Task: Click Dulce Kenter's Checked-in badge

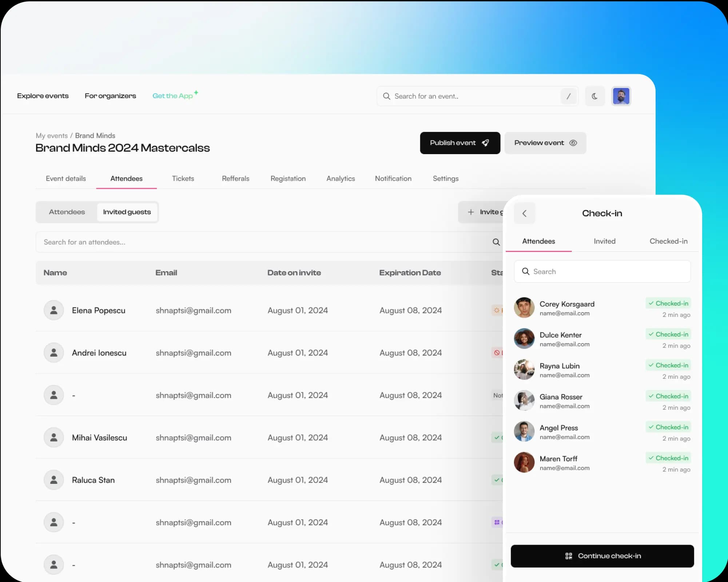Action: pos(668,334)
